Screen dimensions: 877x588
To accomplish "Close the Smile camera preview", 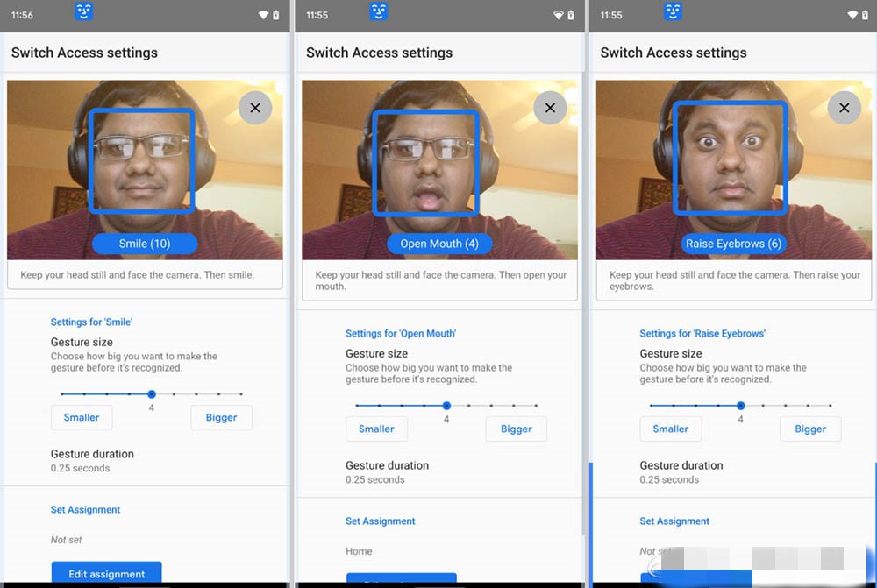I will coord(255,108).
